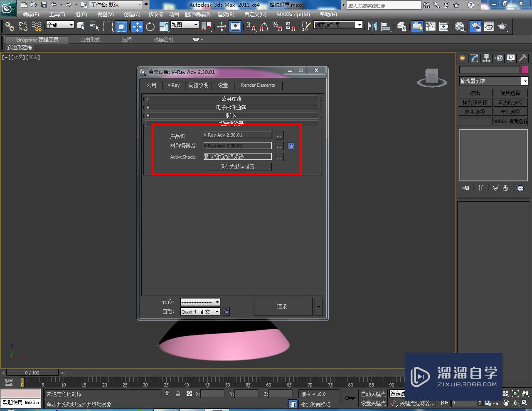532x411 pixels.
Task: Open 修改器 menu
Action: coord(156,14)
